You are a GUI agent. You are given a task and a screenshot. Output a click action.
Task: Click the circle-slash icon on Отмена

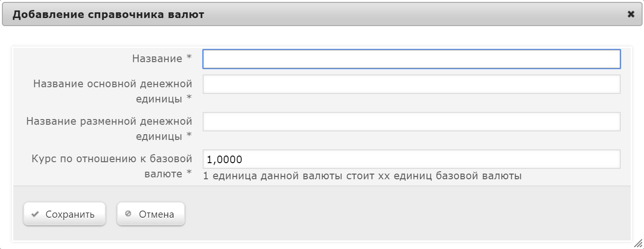[128, 214]
